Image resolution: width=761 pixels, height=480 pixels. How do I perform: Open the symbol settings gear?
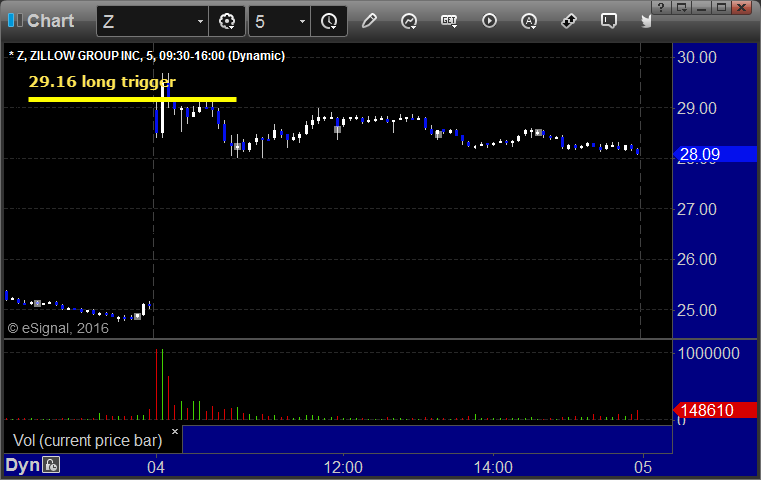tap(227, 21)
